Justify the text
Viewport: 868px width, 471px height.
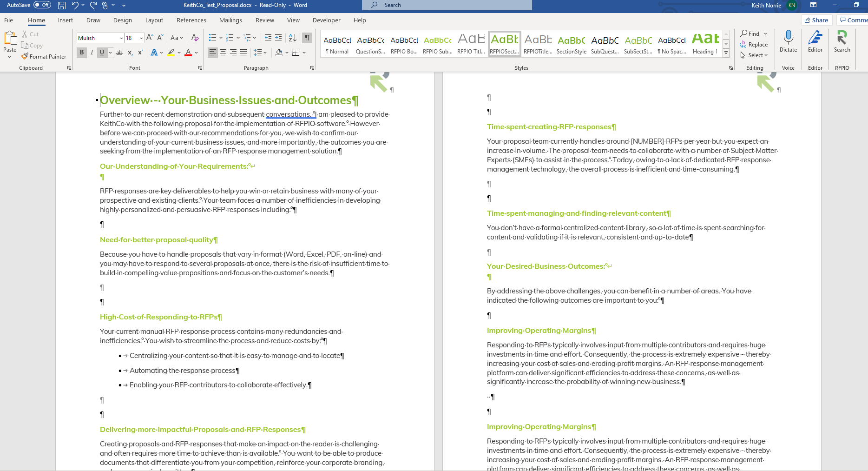pos(243,53)
